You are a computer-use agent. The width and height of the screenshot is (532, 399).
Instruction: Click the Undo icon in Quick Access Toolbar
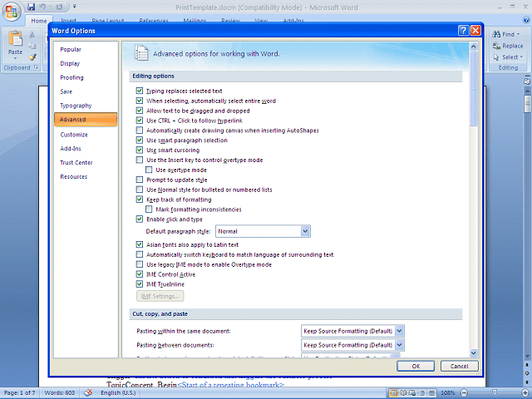42,7
